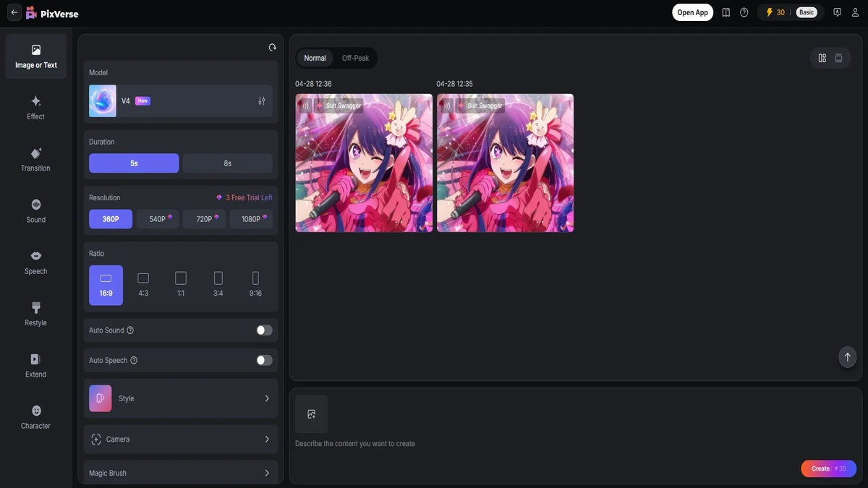Expand the Style options
This screenshot has height=488, width=868.
(x=181, y=398)
